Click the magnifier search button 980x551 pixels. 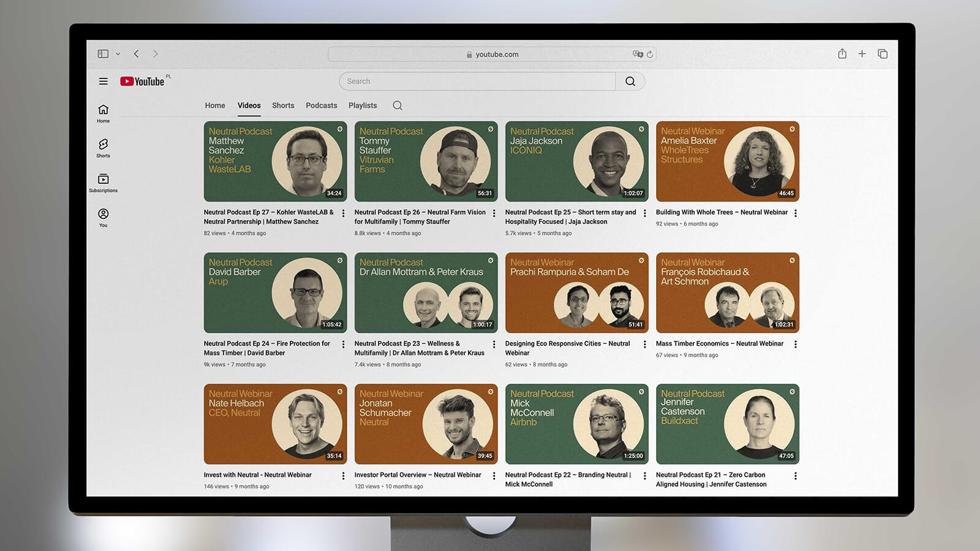630,82
